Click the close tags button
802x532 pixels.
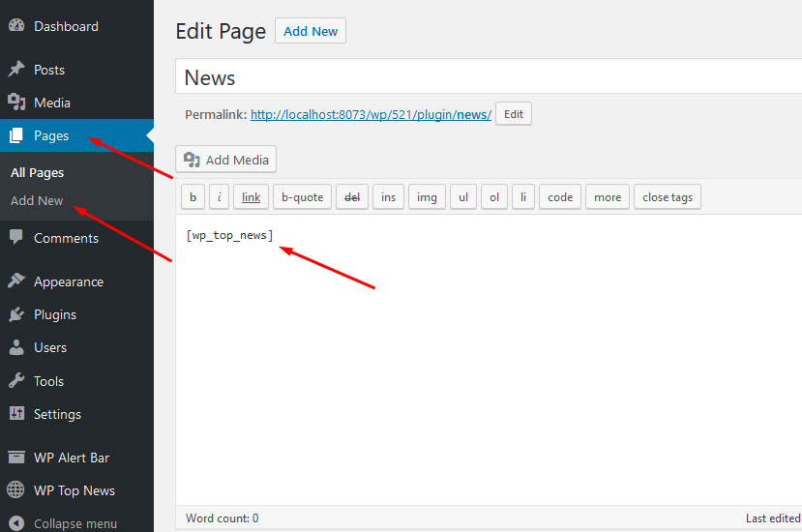(x=668, y=197)
